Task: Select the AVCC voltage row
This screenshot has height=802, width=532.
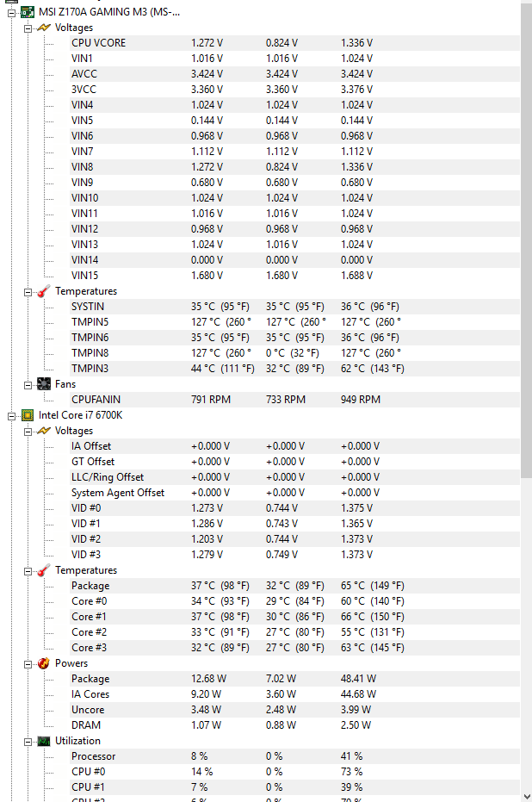Action: 295,74
